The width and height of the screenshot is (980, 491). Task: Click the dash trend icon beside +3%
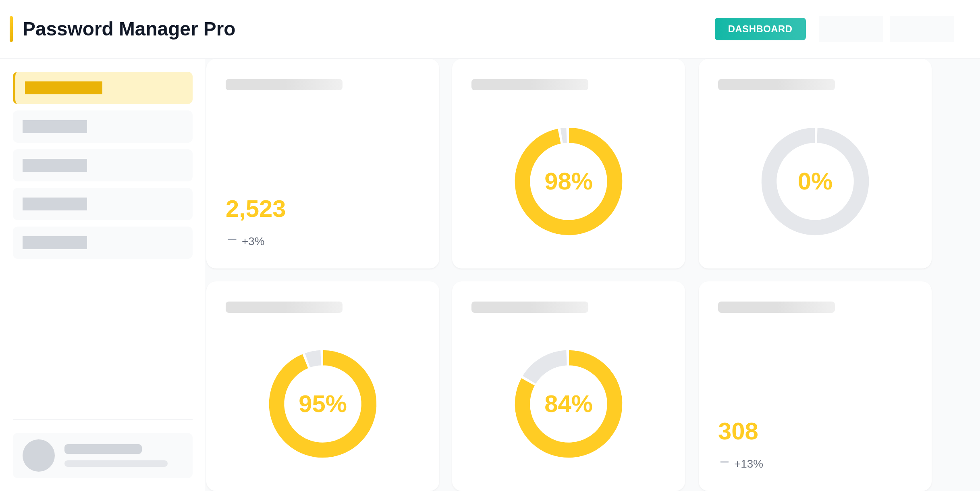(x=232, y=240)
